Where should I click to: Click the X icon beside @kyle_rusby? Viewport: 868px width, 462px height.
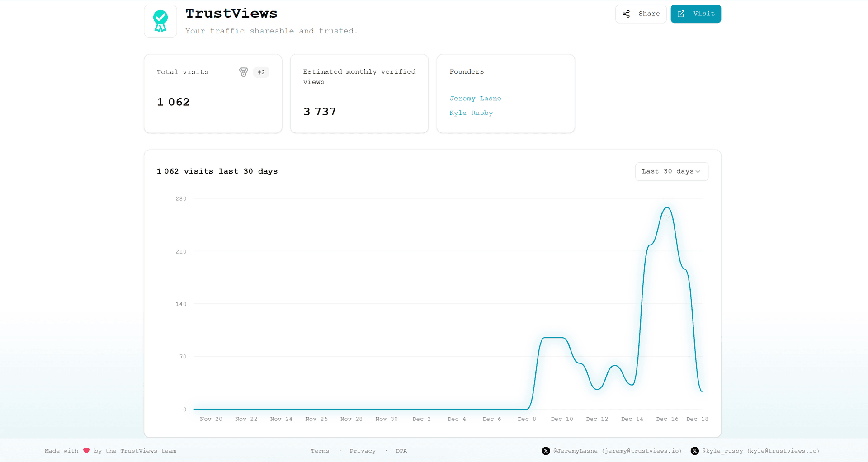[695, 451]
